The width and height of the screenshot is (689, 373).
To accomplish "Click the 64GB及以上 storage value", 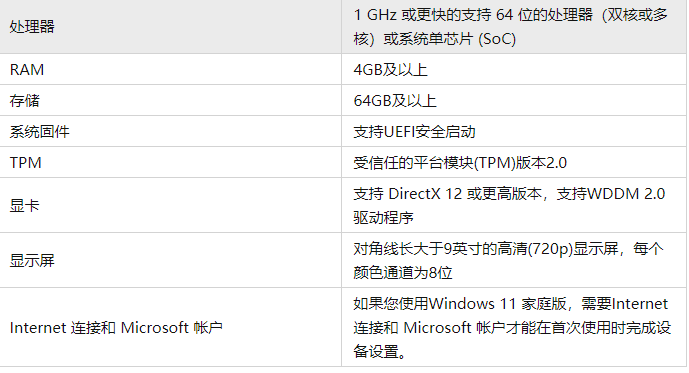I will pyautogui.click(x=395, y=101).
